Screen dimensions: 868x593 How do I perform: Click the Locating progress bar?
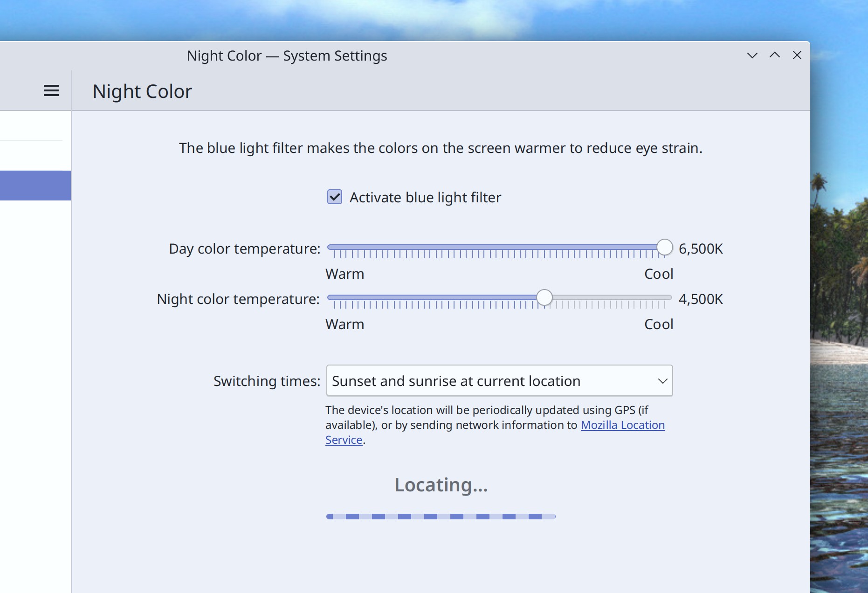click(441, 517)
